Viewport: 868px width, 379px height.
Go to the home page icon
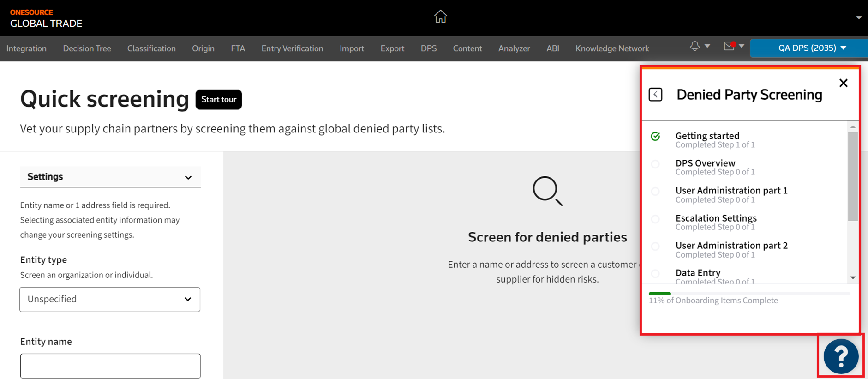point(440,17)
